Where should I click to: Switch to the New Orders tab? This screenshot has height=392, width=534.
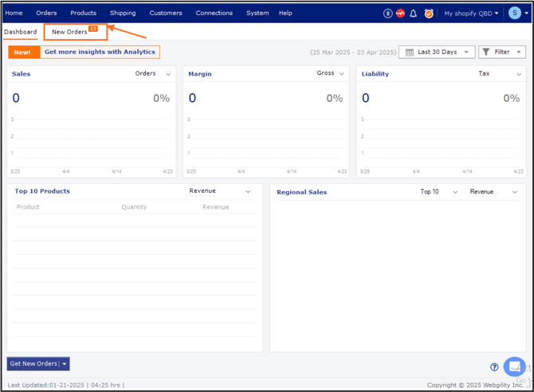click(70, 32)
